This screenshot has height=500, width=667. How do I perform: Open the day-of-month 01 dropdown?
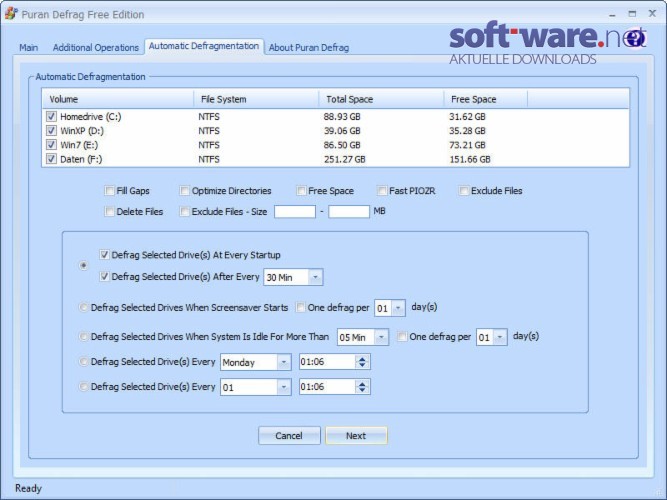[x=284, y=387]
